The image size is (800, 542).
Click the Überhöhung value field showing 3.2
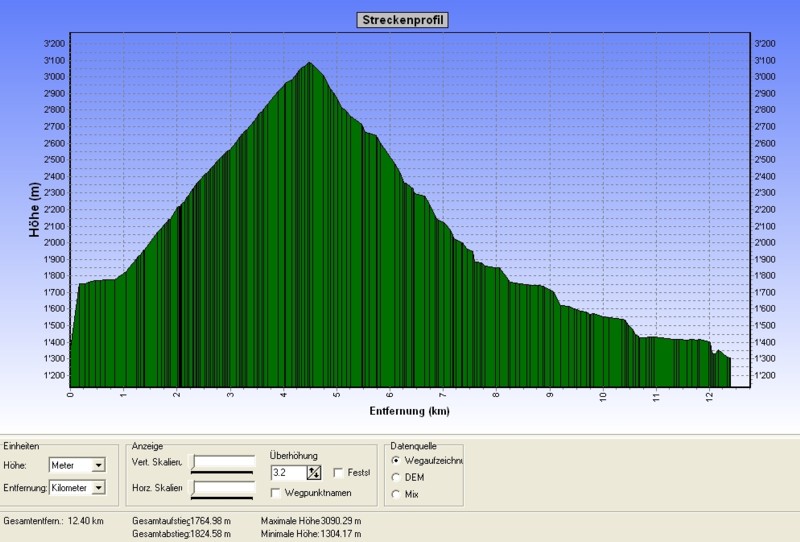tap(287, 473)
